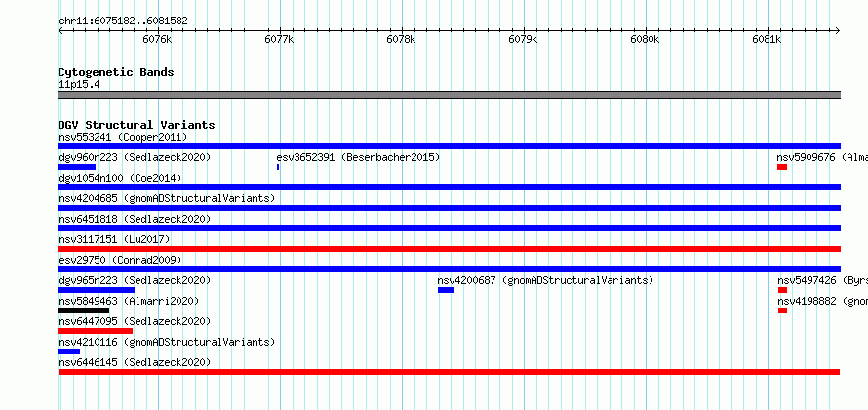
Task: Open the nsv6451818 (Sedlazeck2020) variant label
Action: 135,219
